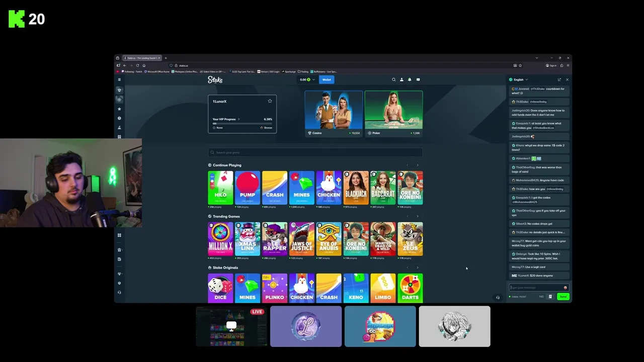644x362 pixels.
Task: Open the balance currency dropdown
Action: [x=307, y=79]
